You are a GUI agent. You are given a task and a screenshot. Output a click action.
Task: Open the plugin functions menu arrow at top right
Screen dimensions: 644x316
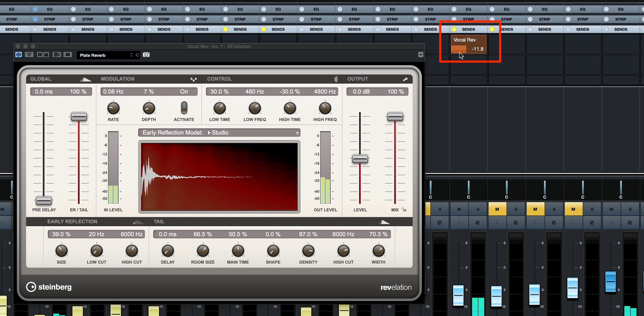420,55
